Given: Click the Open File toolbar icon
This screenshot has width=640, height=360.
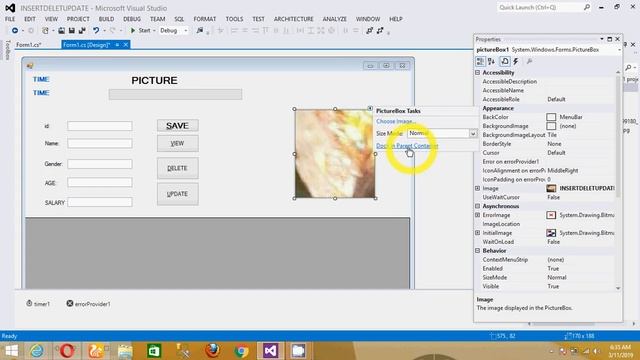Looking at the screenshot, I should coord(61,30).
